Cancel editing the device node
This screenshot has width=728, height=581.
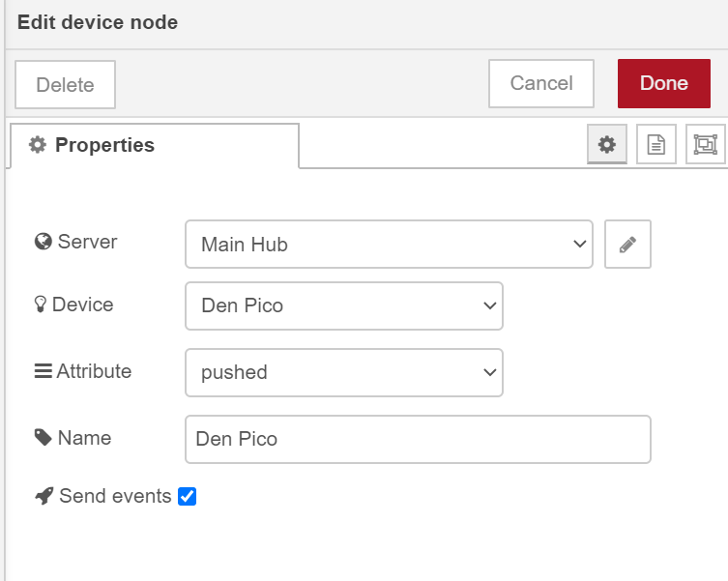[541, 83]
